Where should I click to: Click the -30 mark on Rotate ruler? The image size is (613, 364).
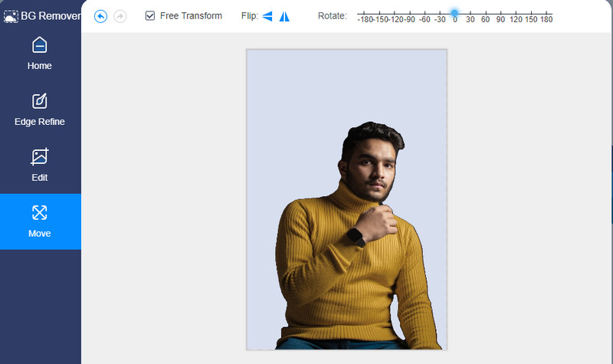pyautogui.click(x=440, y=20)
